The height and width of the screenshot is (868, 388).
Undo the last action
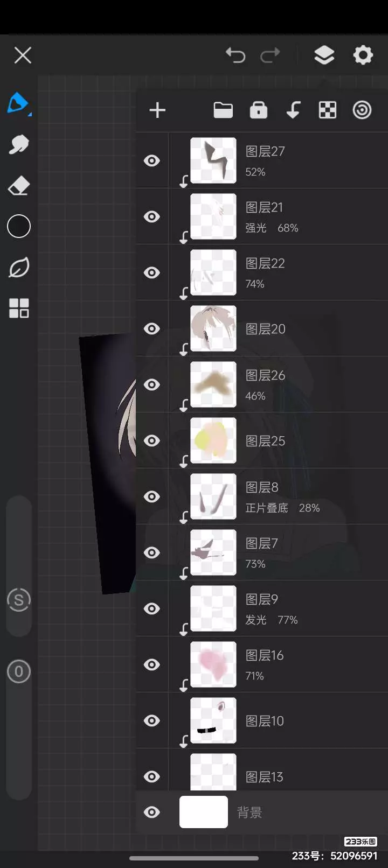(x=235, y=55)
